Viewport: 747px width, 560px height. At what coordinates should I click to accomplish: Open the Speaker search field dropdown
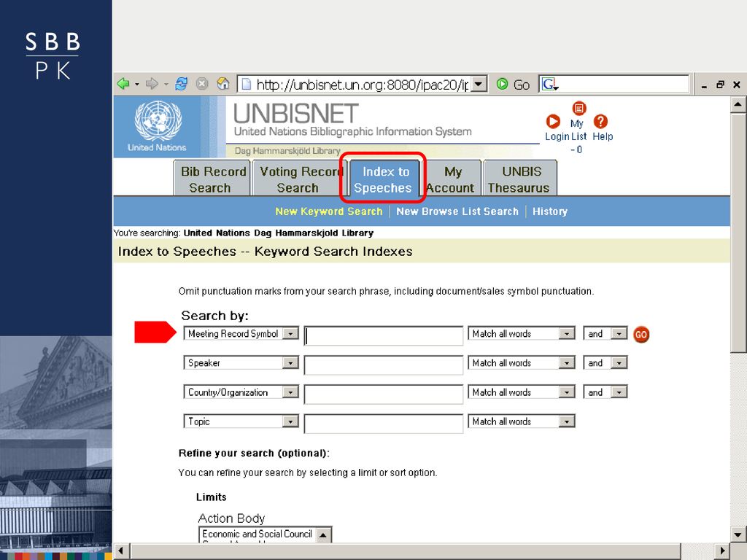[x=290, y=363]
